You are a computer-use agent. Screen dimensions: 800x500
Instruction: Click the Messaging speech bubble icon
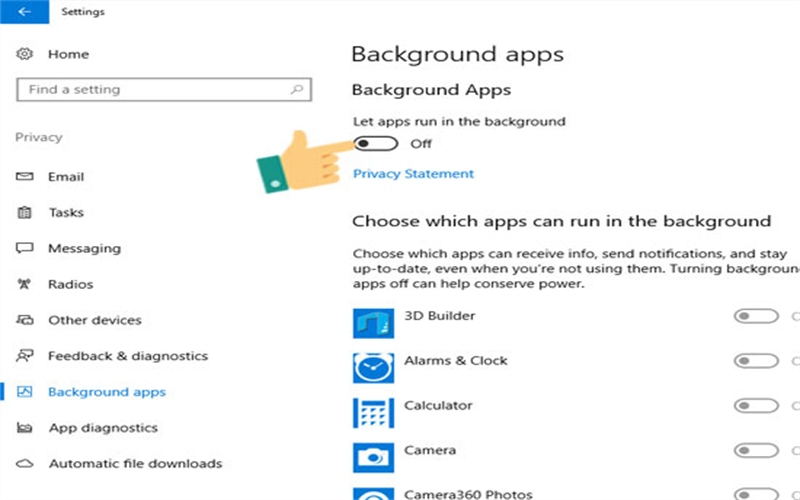(x=24, y=248)
